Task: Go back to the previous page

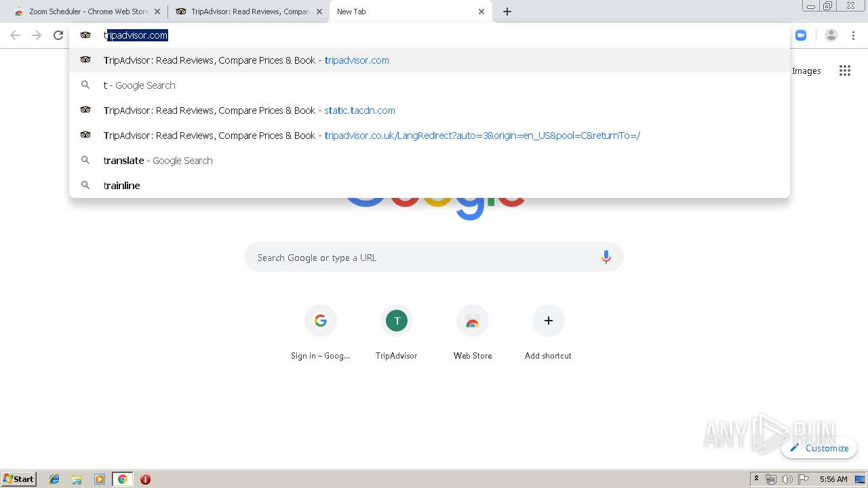Action: (x=15, y=35)
